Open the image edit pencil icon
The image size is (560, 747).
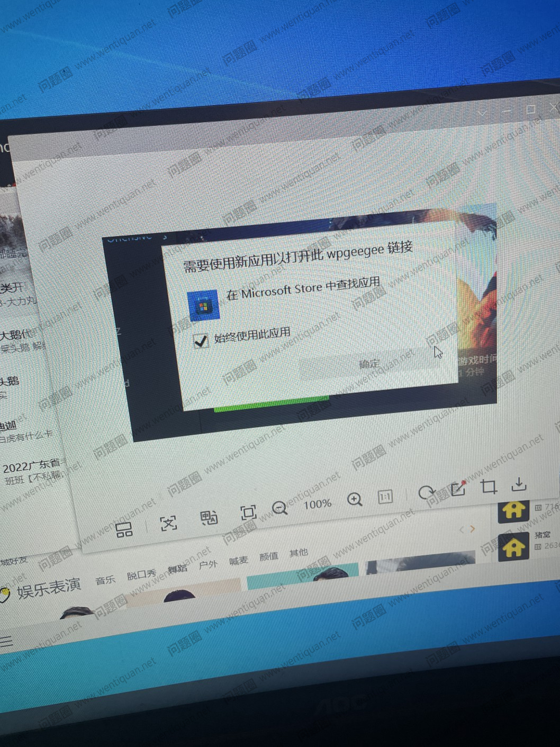(458, 489)
